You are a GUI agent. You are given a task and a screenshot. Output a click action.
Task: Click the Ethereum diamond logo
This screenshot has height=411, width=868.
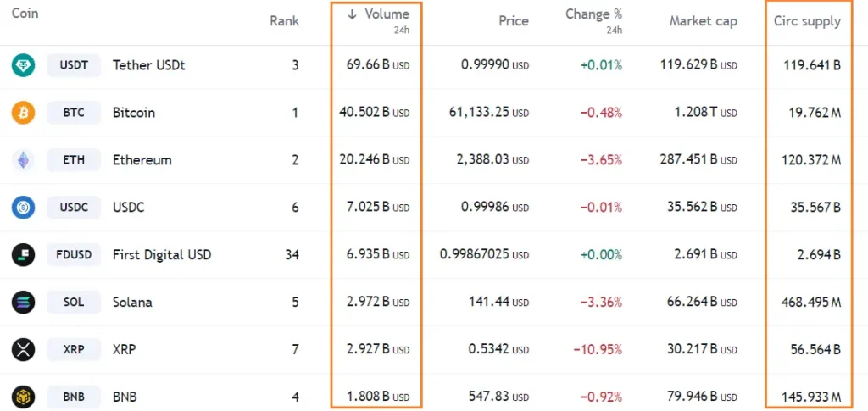23,160
